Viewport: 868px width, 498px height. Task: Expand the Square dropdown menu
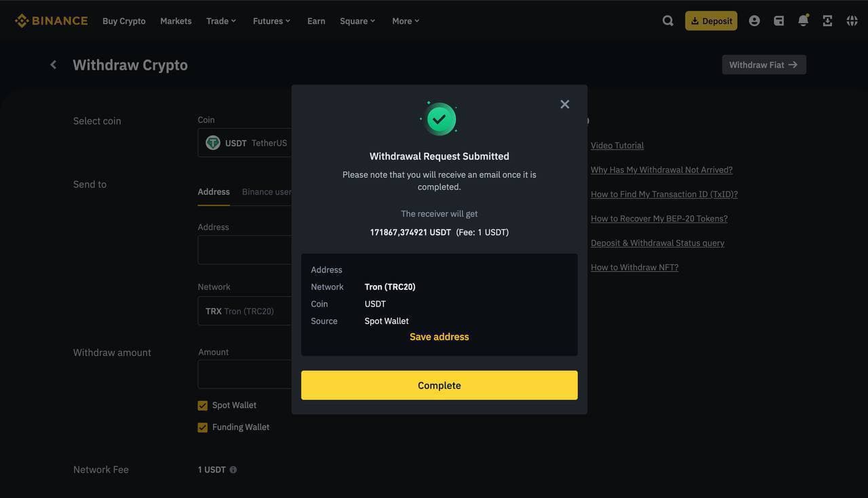(x=357, y=21)
